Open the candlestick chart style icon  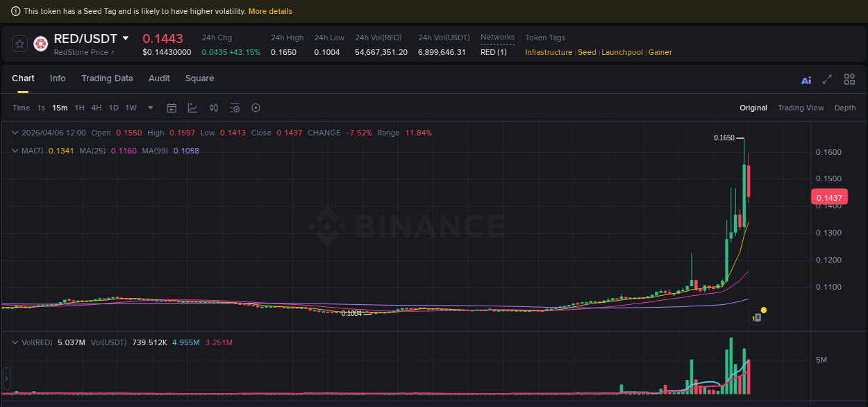[x=214, y=108]
